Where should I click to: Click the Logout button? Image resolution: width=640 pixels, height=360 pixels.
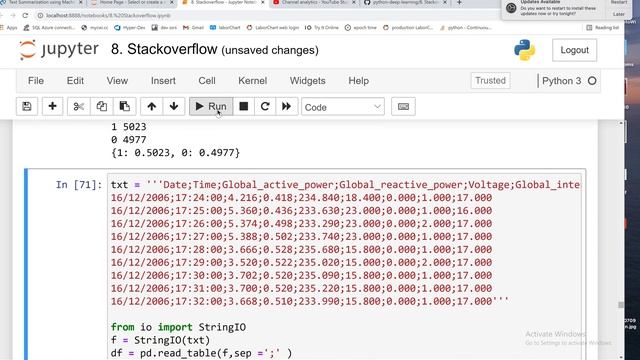coord(574,50)
